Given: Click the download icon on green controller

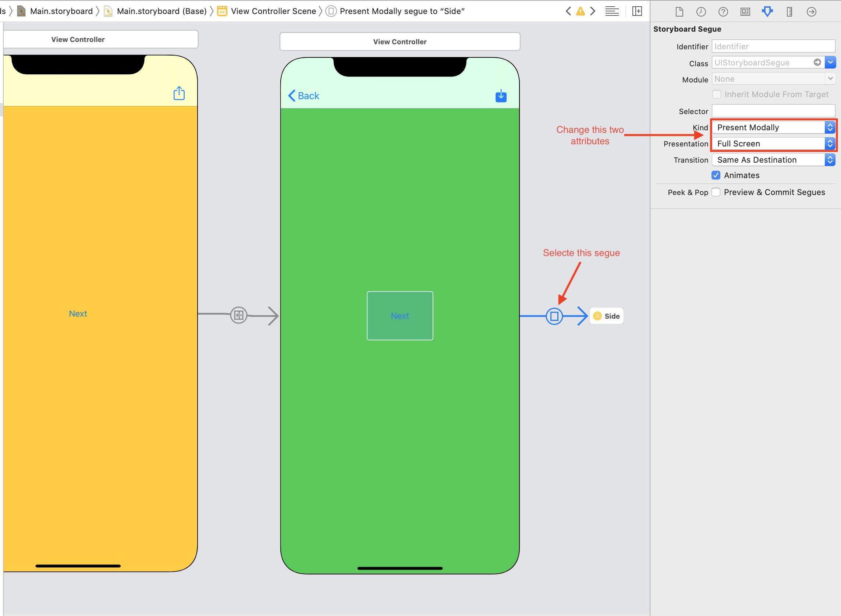Looking at the screenshot, I should 501,96.
